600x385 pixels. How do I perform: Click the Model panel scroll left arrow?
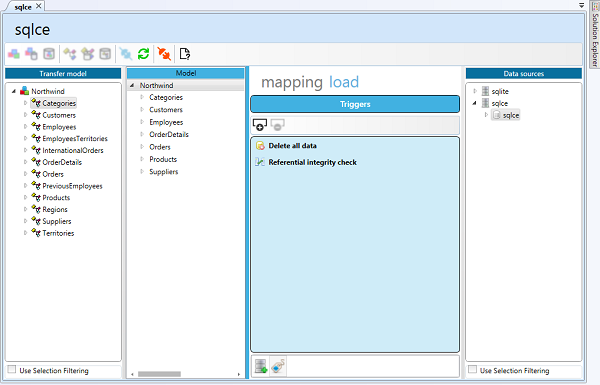[132, 374]
